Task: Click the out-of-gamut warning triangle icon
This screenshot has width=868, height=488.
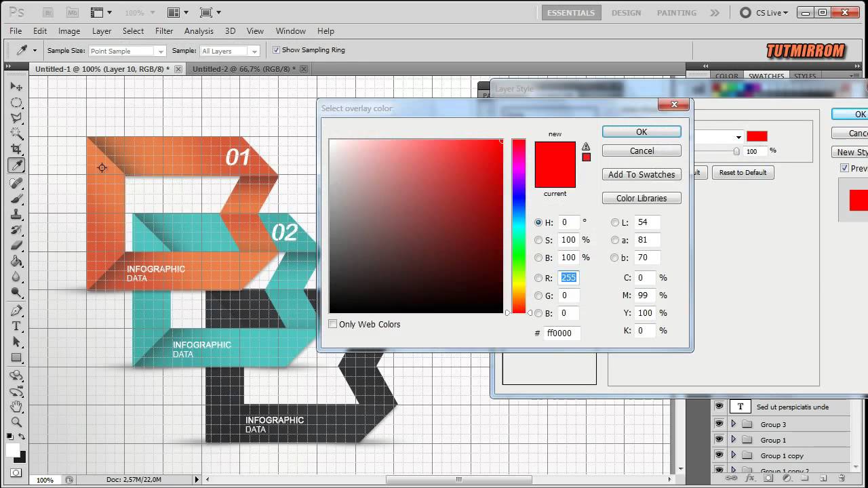Action: click(586, 146)
